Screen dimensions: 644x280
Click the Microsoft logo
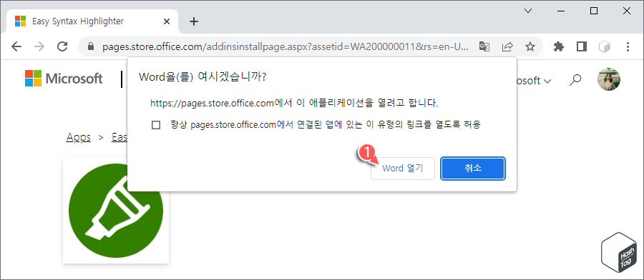[x=64, y=79]
